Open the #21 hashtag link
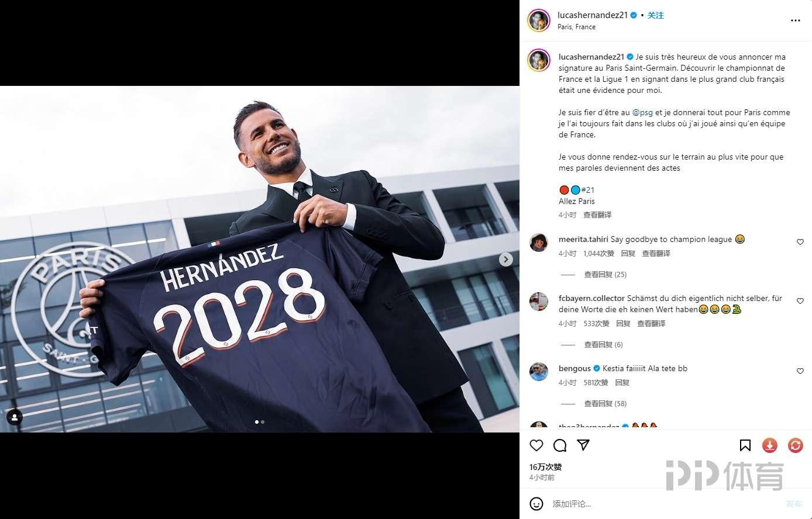This screenshot has height=519, width=812. click(588, 190)
